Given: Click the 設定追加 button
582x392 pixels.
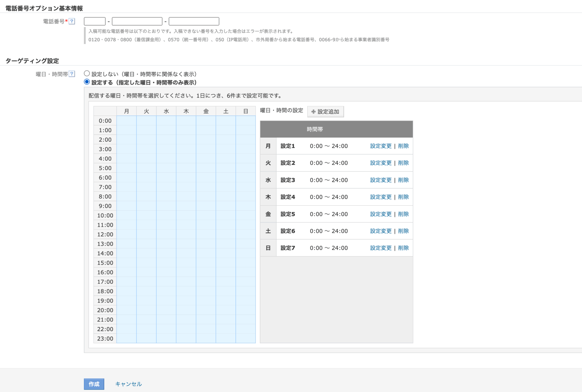Looking at the screenshot, I should click(325, 112).
